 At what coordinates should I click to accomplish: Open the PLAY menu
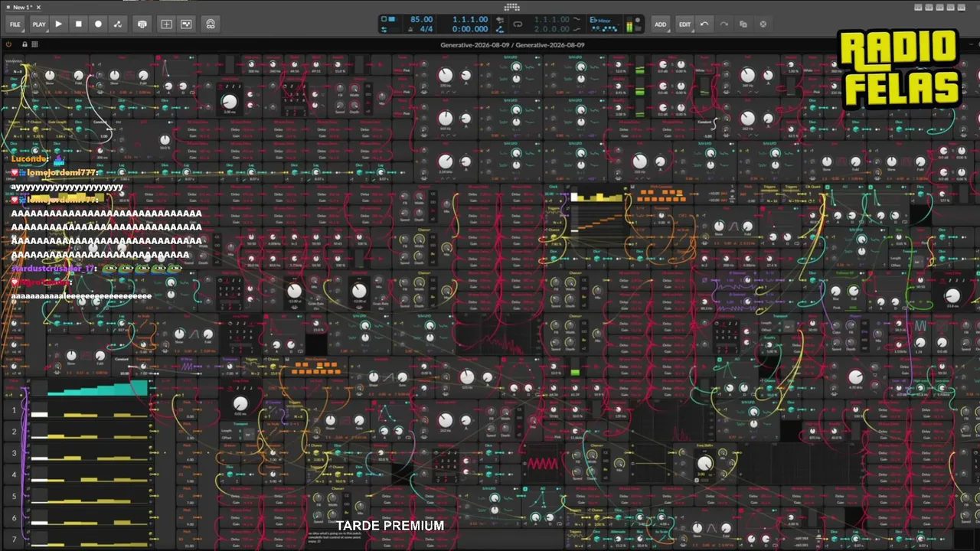coord(39,24)
